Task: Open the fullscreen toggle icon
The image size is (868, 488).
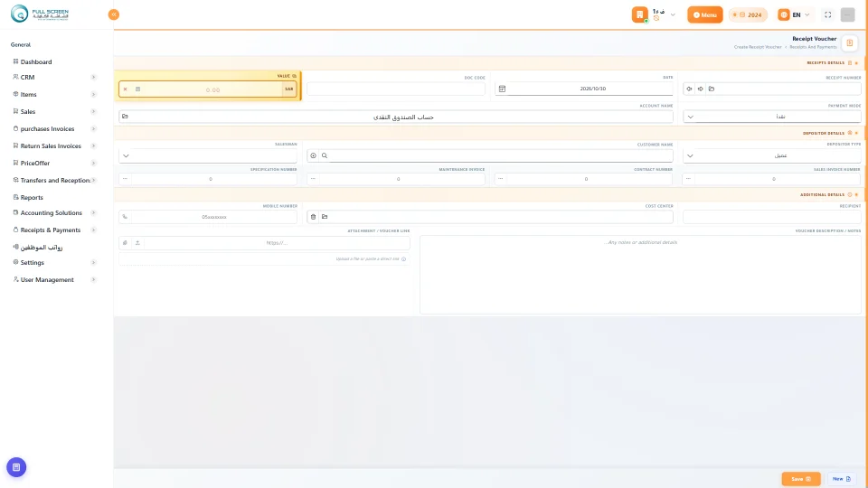Action: pyautogui.click(x=827, y=15)
